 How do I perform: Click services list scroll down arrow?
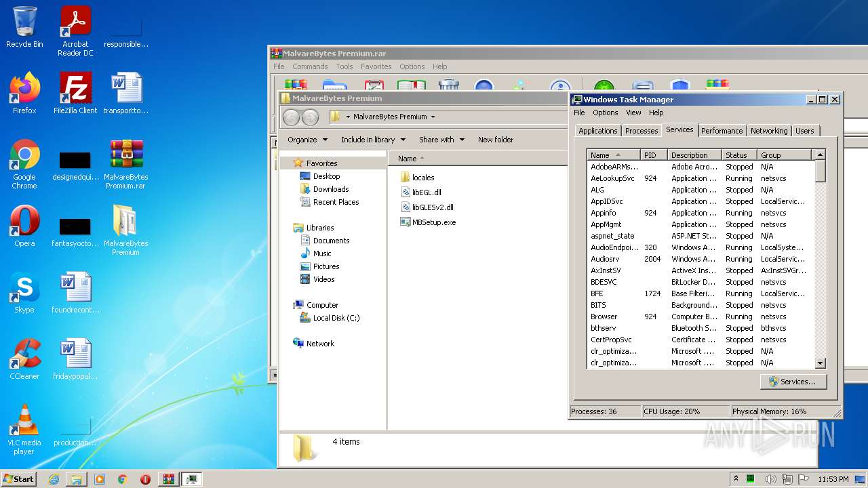click(820, 363)
